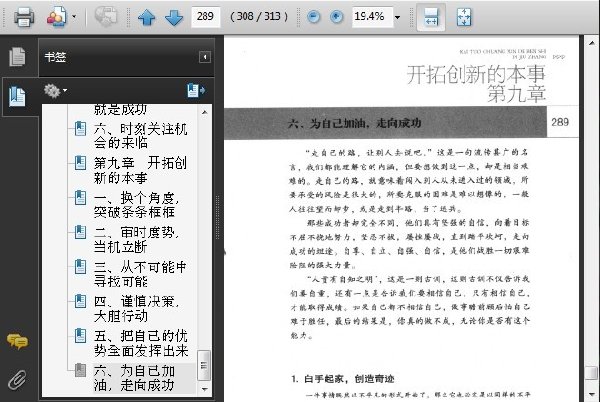The width and height of the screenshot is (600, 402).
Task: Click bookmarks list scrollbar thumb
Action: click(204, 365)
